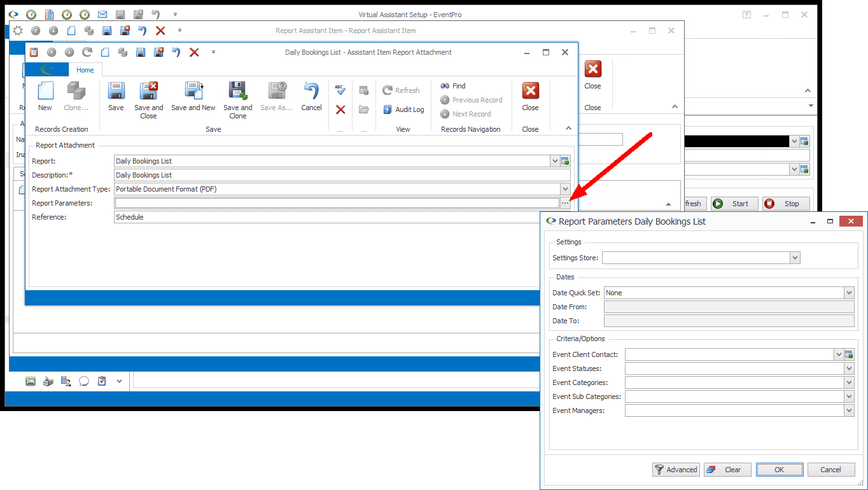
Task: Click the red Close button in the Report Attachment ribbon
Action: coord(530,97)
